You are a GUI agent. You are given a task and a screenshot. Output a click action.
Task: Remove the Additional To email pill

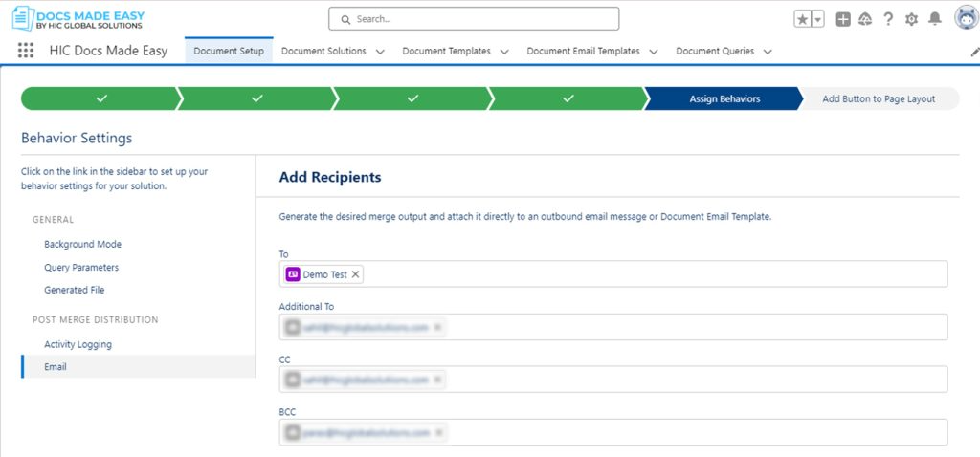pos(437,327)
